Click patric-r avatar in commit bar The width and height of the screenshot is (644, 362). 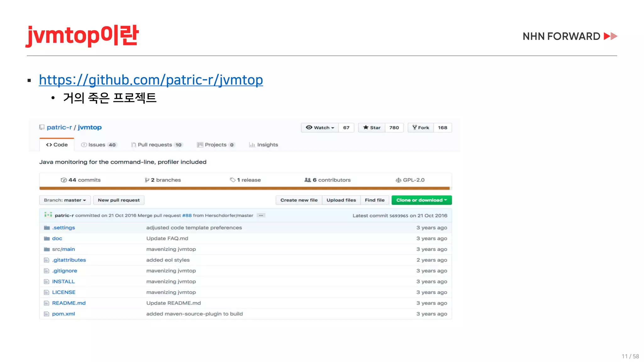pyautogui.click(x=48, y=215)
